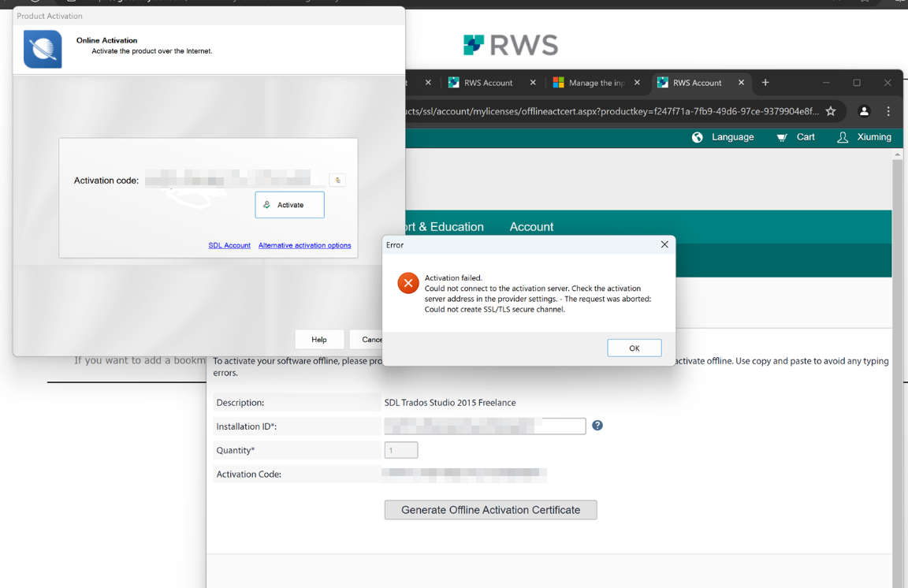
Task: Open the browser three-dot menu
Action: [888, 111]
